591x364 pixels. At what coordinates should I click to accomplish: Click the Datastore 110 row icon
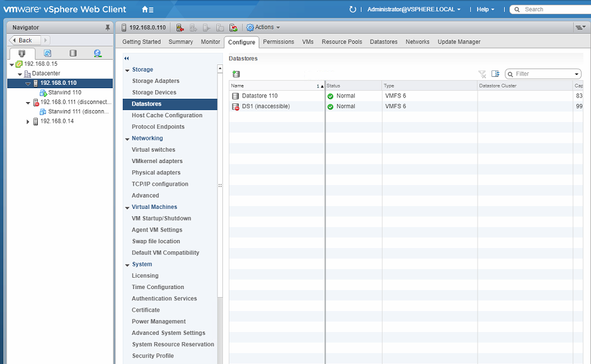click(235, 96)
